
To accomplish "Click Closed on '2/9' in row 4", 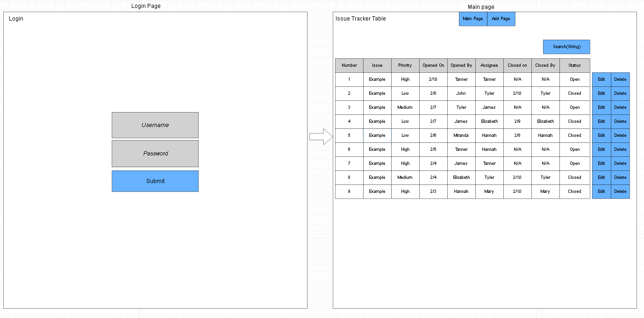I will tap(517, 121).
